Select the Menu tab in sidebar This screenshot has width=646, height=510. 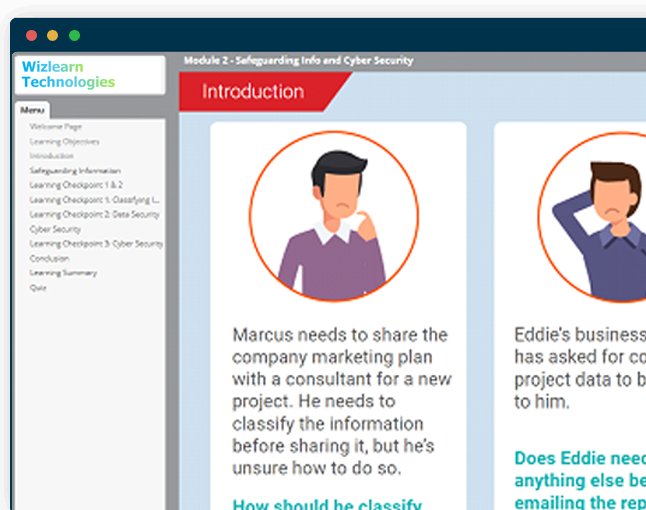tap(32, 111)
